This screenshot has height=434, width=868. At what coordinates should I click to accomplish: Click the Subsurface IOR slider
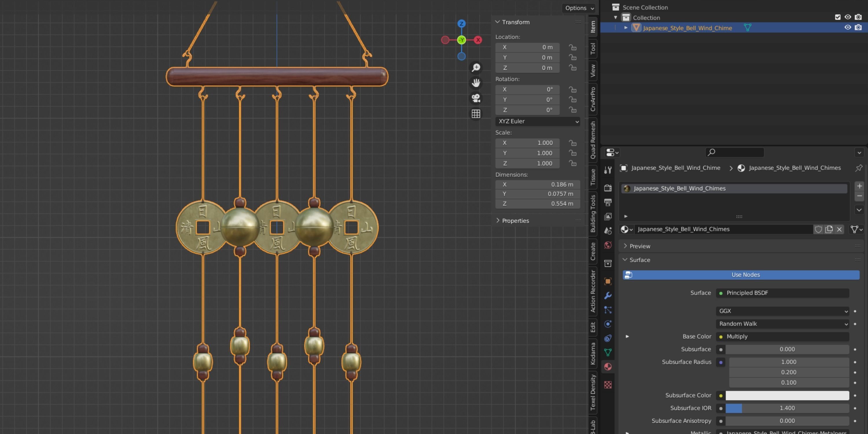click(x=787, y=408)
